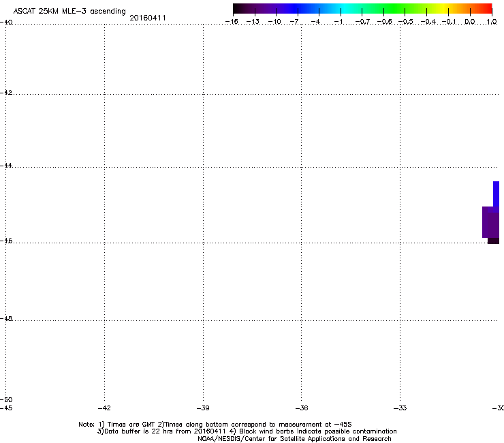
Task: Click the 1.0 colorbar label
Action: pyautogui.click(x=492, y=22)
